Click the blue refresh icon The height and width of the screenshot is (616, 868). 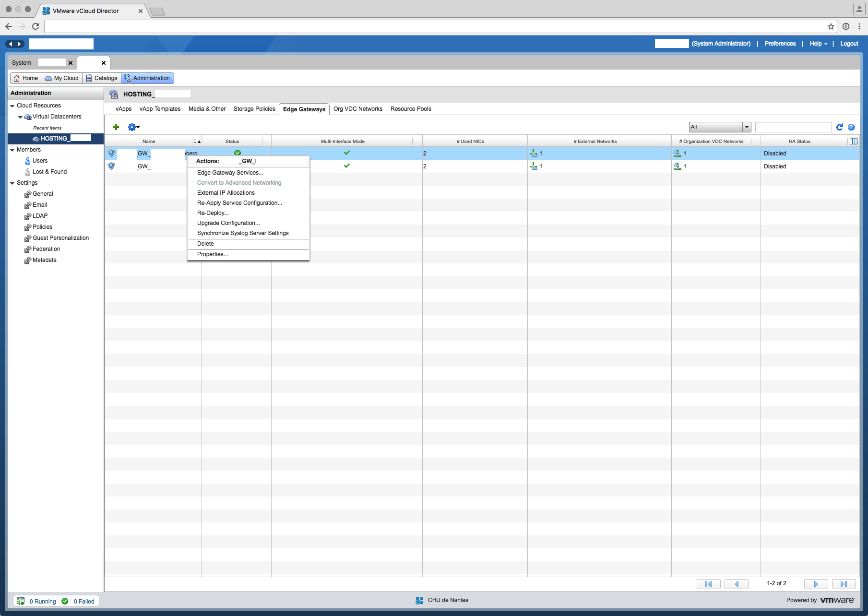point(839,127)
